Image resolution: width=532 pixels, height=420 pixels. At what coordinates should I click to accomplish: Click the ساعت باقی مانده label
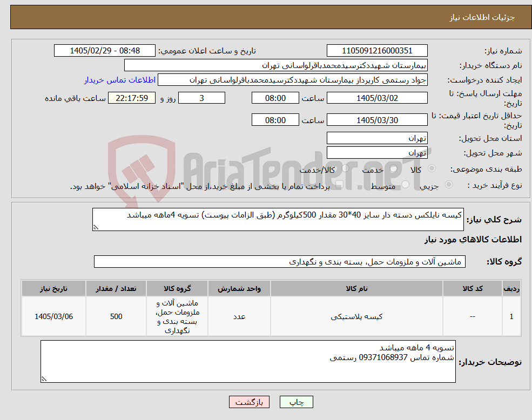[75, 98]
